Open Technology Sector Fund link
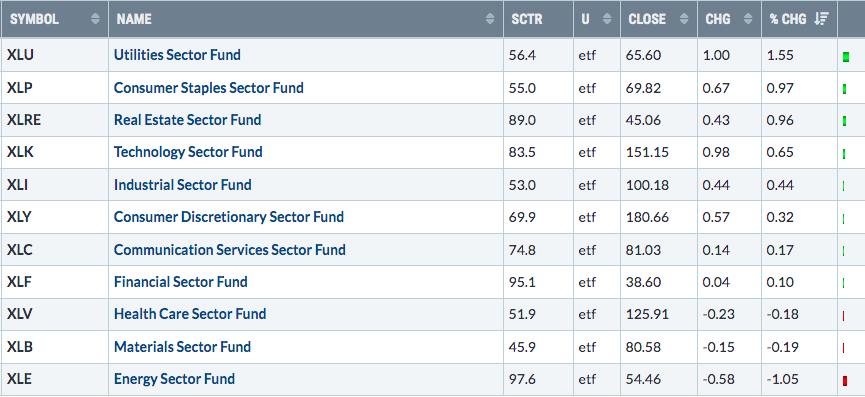Screen dimensions: 865x397 [x=188, y=152]
